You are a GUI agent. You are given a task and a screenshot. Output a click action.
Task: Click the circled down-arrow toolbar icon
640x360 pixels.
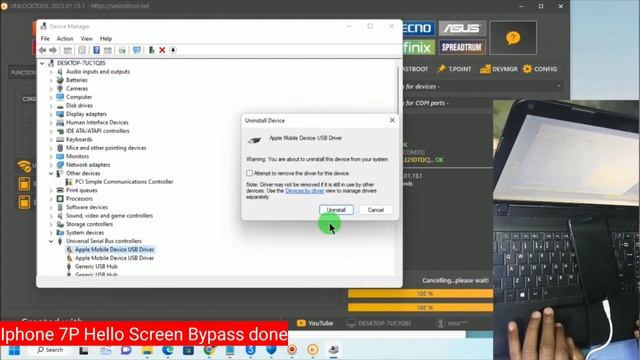pos(173,50)
